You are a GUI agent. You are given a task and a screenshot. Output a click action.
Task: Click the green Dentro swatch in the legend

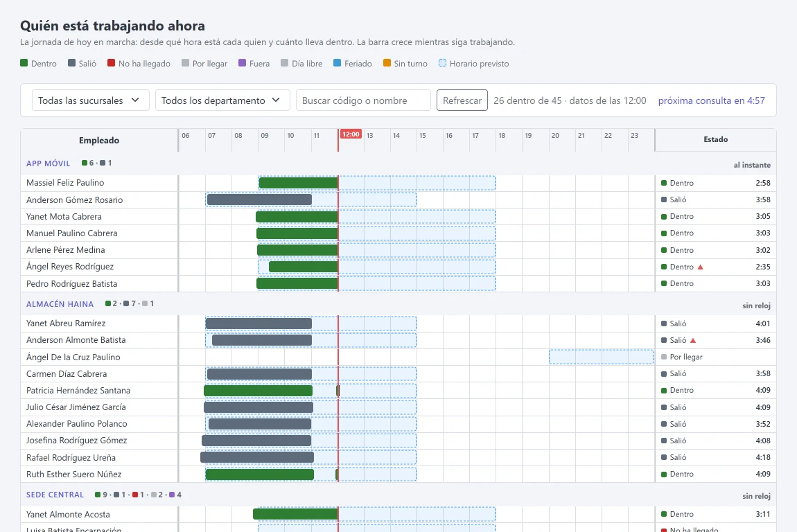click(24, 63)
